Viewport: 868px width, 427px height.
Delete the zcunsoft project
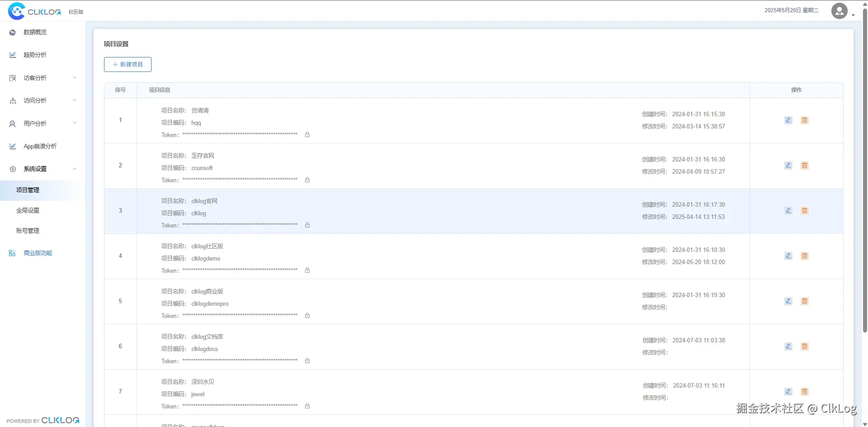[804, 166]
